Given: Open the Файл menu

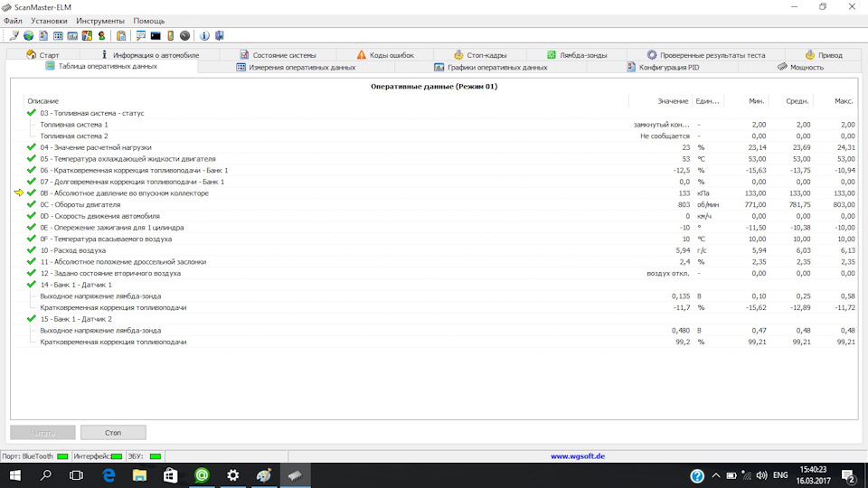Looking at the screenshot, I should 13,21.
